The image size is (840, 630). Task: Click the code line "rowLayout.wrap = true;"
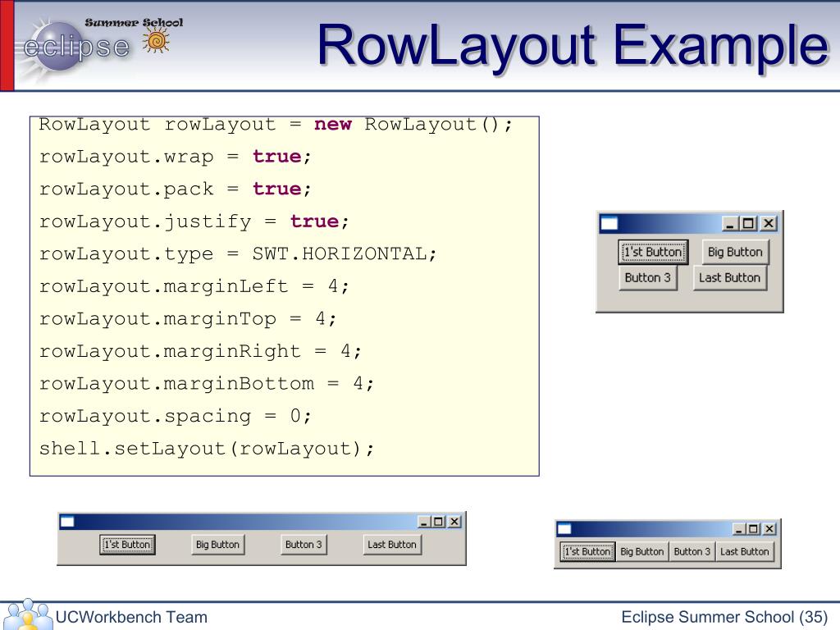click(x=176, y=157)
